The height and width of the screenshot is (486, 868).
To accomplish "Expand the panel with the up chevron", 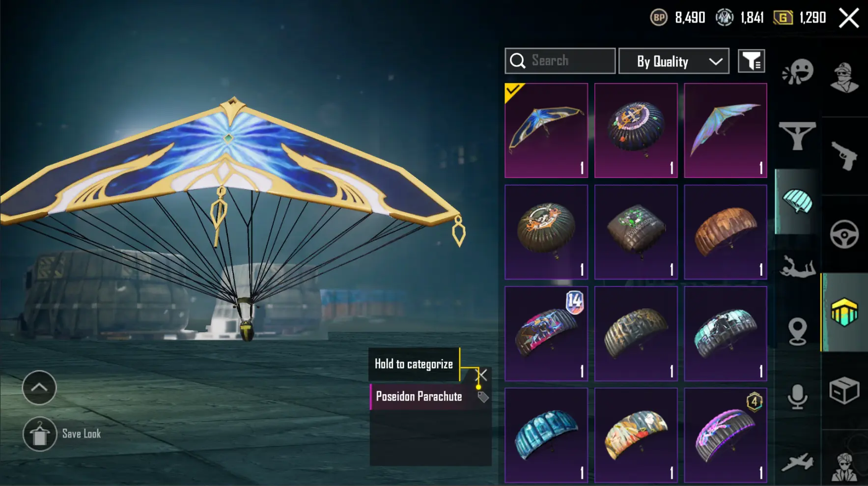I will [x=39, y=387].
